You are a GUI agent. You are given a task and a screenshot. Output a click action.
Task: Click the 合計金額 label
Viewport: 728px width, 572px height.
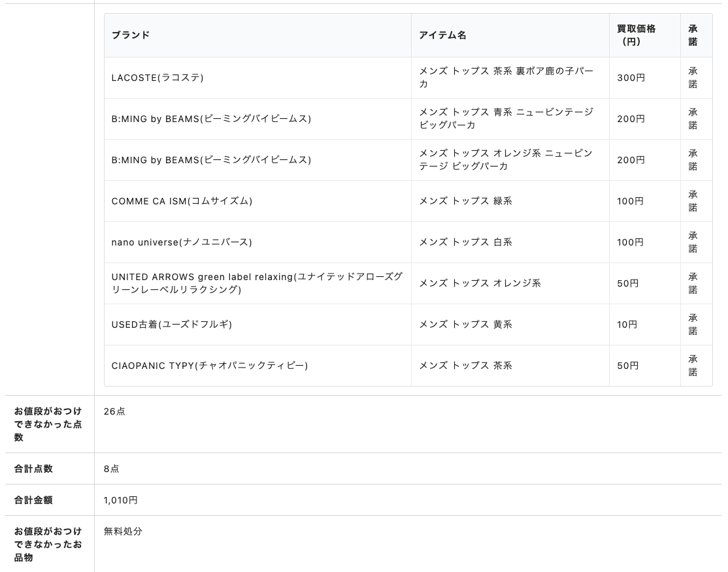(x=33, y=500)
